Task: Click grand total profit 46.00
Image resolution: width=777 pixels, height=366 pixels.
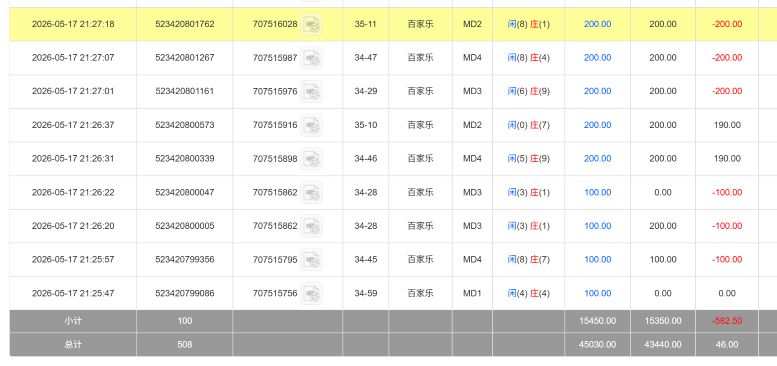Action: (x=727, y=344)
